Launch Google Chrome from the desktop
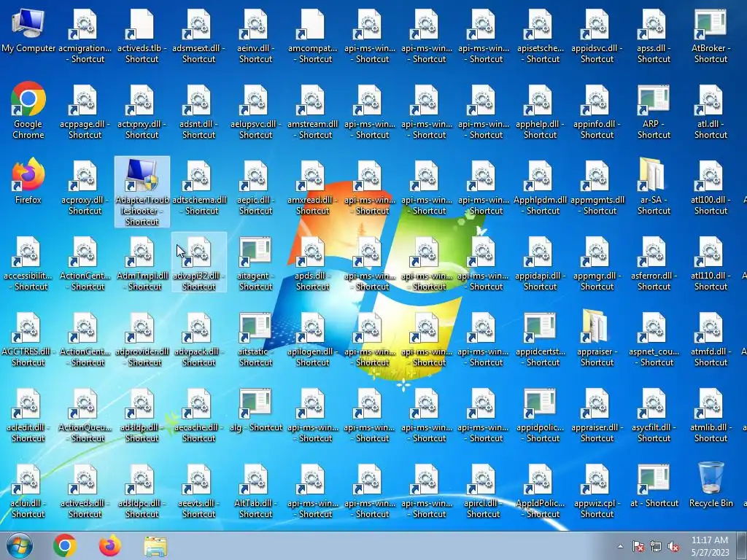The height and width of the screenshot is (560, 747). click(x=28, y=111)
